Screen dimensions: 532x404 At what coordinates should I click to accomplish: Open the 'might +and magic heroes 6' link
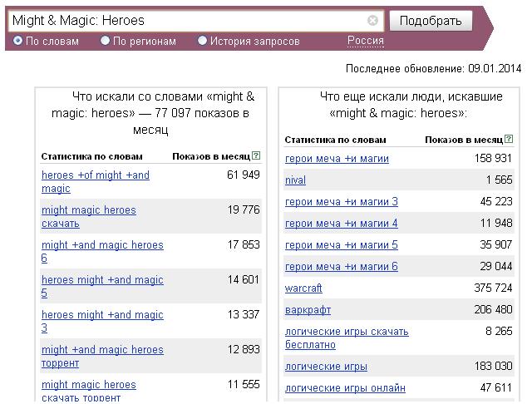pos(102,252)
